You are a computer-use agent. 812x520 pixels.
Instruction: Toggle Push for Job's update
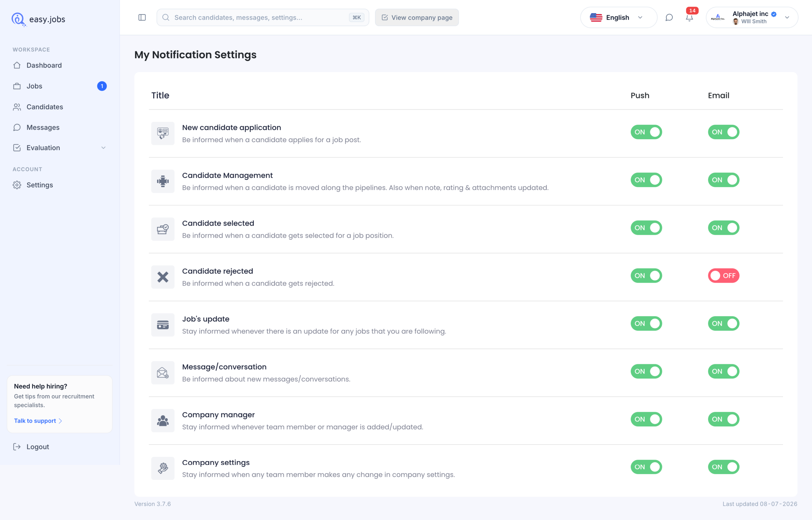click(x=646, y=324)
